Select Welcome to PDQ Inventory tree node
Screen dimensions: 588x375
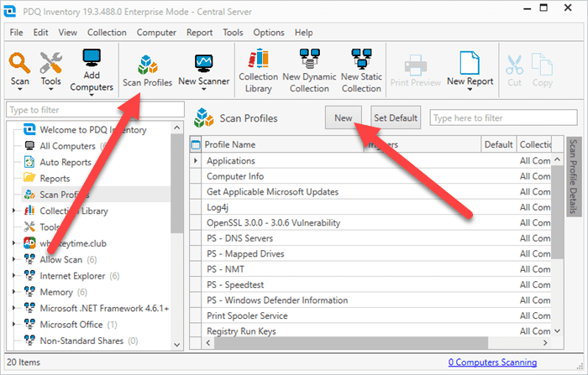pyautogui.click(x=93, y=130)
